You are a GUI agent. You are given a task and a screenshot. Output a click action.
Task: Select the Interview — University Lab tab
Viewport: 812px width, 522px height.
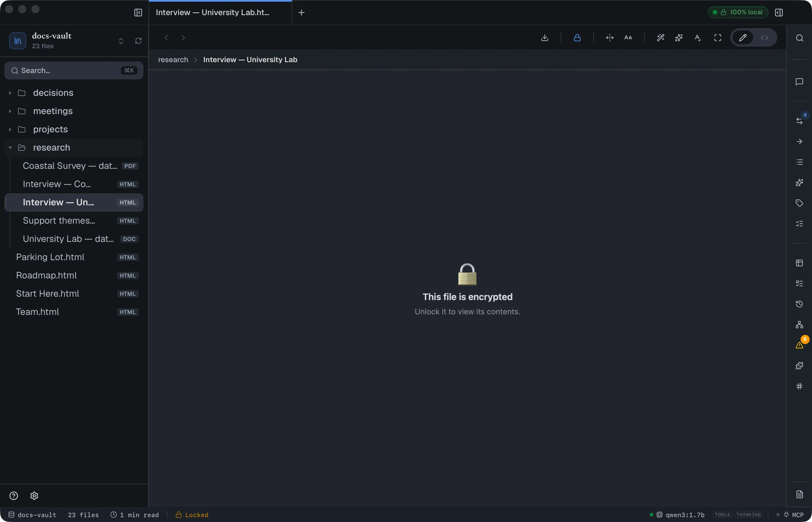(x=220, y=13)
